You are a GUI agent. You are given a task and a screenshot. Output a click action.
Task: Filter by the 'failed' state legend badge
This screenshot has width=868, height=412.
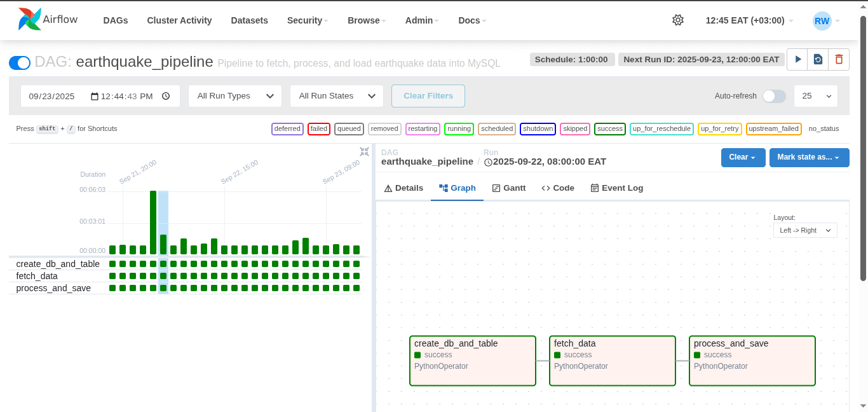319,128
